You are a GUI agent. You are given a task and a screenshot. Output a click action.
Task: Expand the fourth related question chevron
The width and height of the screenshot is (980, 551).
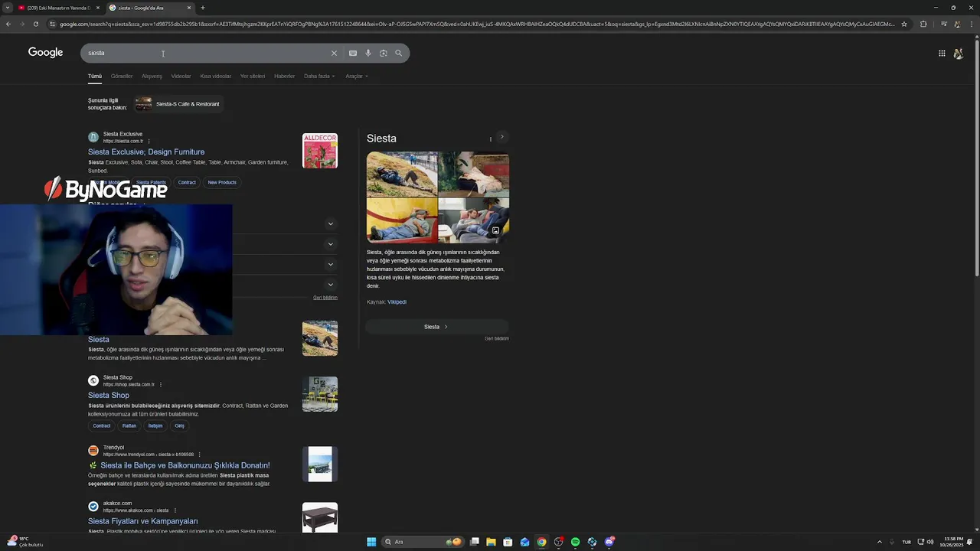(x=330, y=285)
